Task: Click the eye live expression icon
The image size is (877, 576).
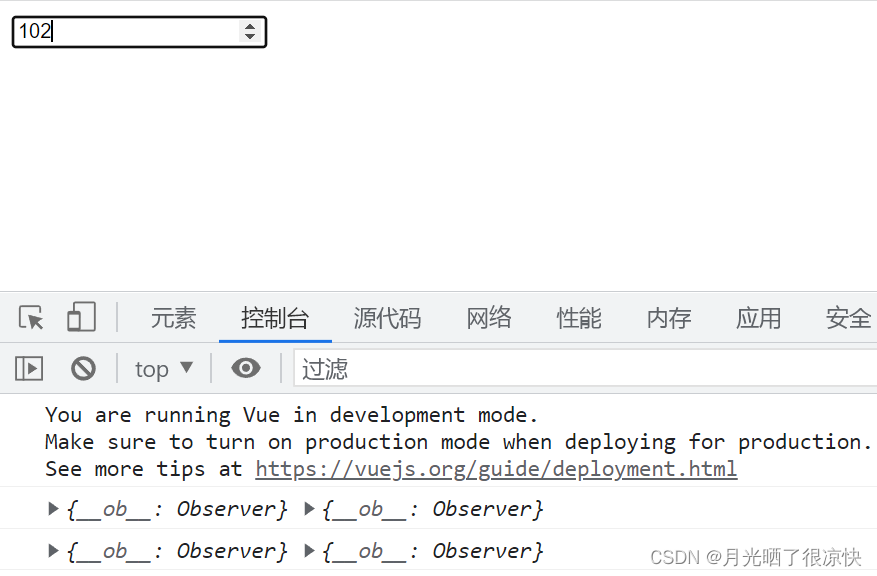Action: click(245, 369)
